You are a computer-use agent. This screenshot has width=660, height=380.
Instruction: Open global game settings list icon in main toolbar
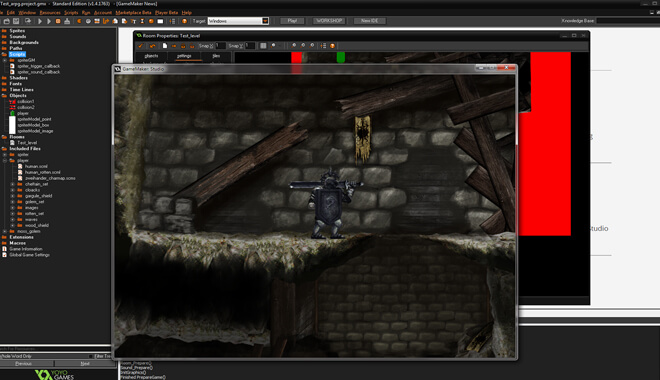tap(173, 21)
